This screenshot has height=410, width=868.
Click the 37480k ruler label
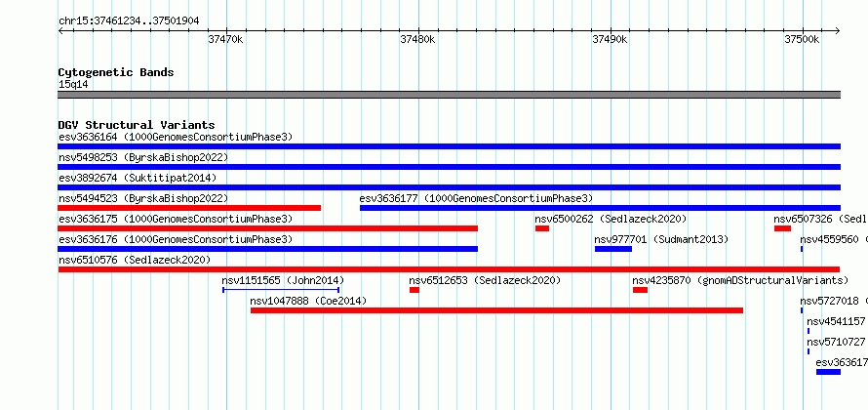(417, 39)
